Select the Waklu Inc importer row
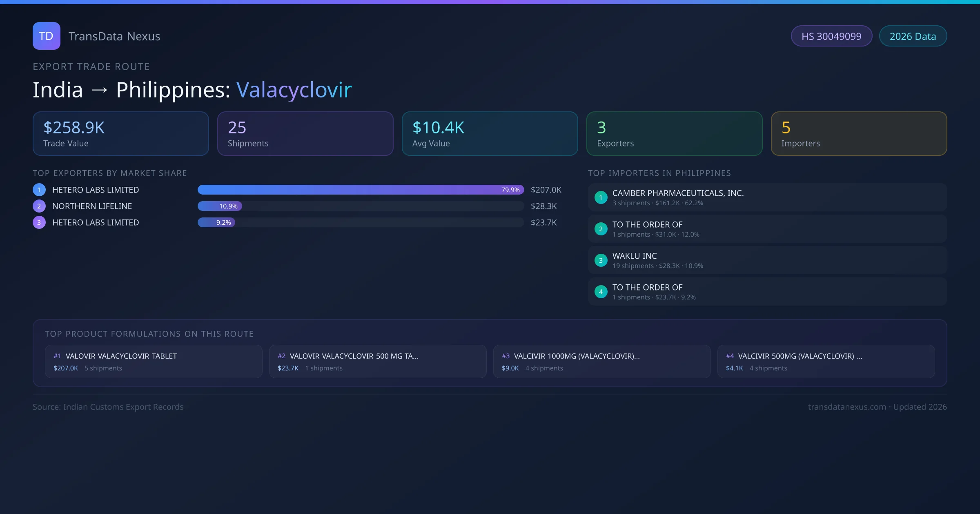This screenshot has width=980, height=514. tap(767, 260)
